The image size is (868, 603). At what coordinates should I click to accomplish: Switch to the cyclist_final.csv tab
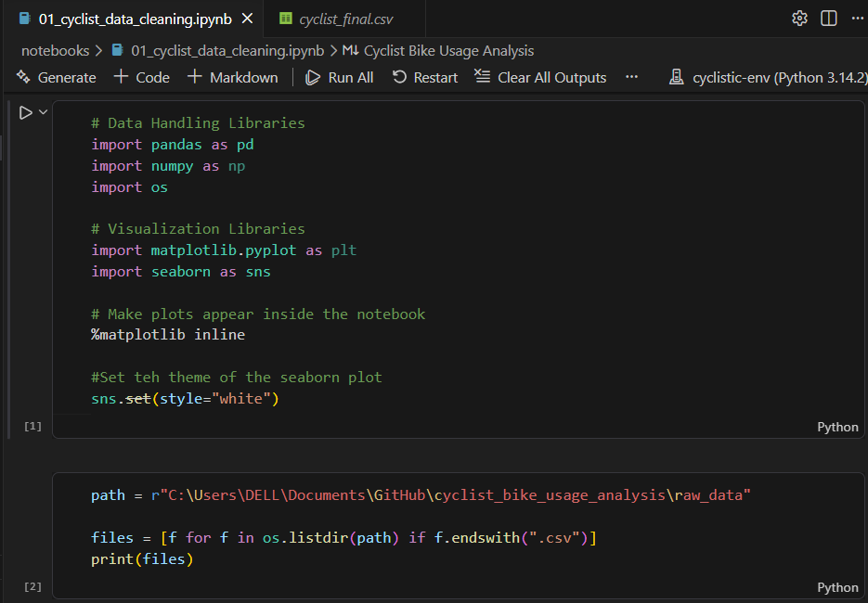(345, 19)
